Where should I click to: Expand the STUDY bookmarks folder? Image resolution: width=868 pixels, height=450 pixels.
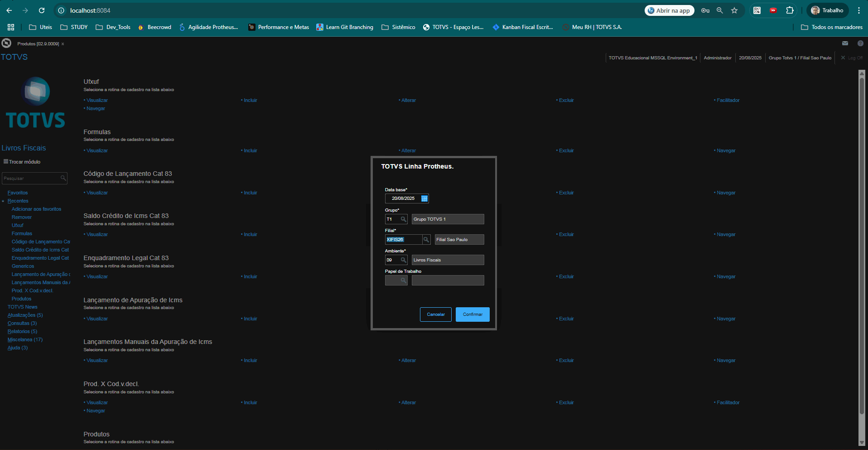click(x=74, y=27)
